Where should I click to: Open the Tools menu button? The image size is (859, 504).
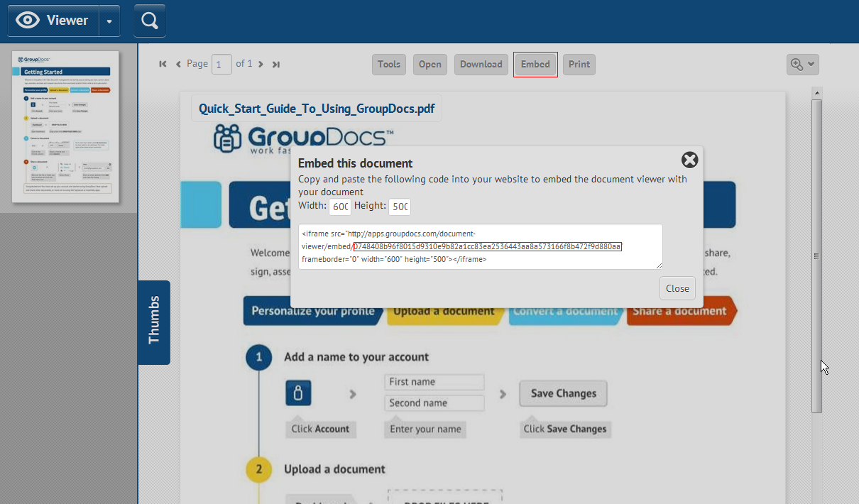tap(389, 64)
